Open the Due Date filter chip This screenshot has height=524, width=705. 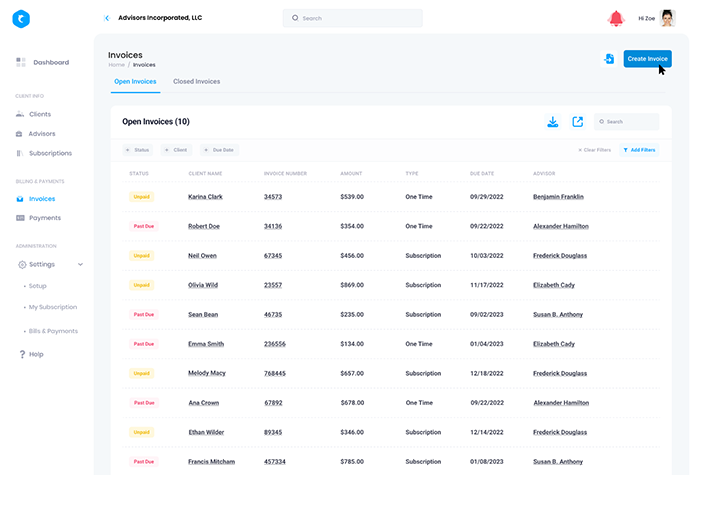pos(219,150)
